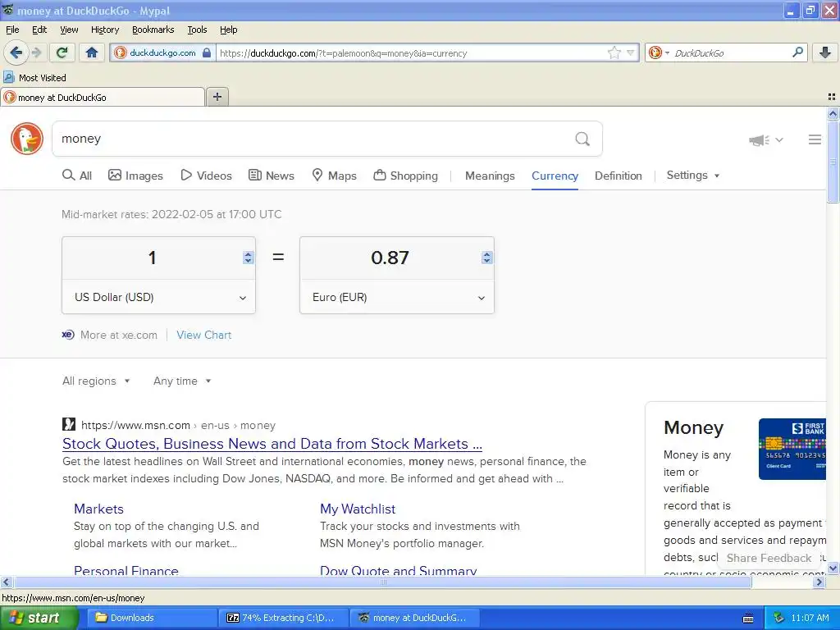Click the MSN favicon next to the result URL
This screenshot has width=840, height=630.
69,424
